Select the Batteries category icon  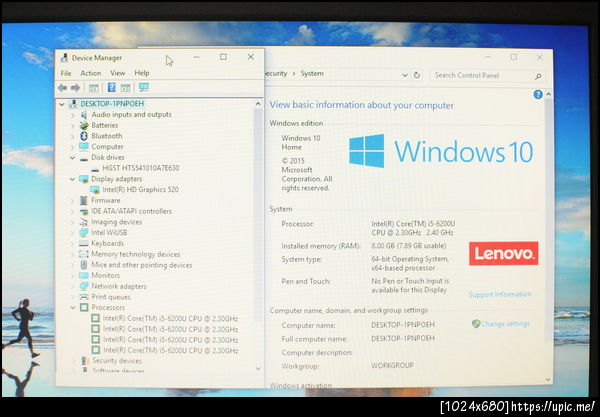84,125
